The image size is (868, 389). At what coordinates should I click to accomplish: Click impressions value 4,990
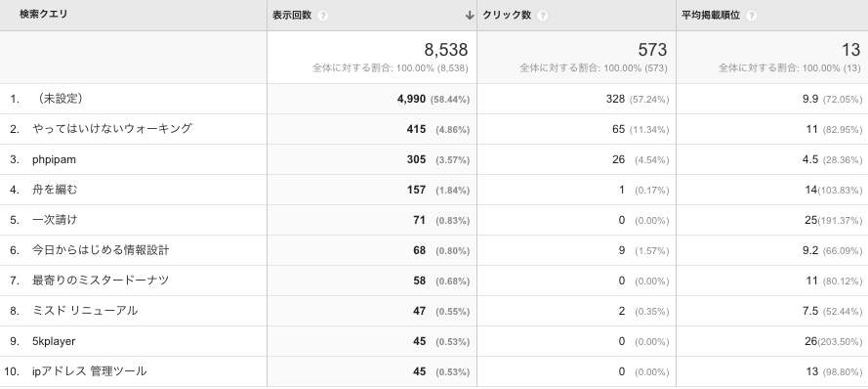point(411,99)
